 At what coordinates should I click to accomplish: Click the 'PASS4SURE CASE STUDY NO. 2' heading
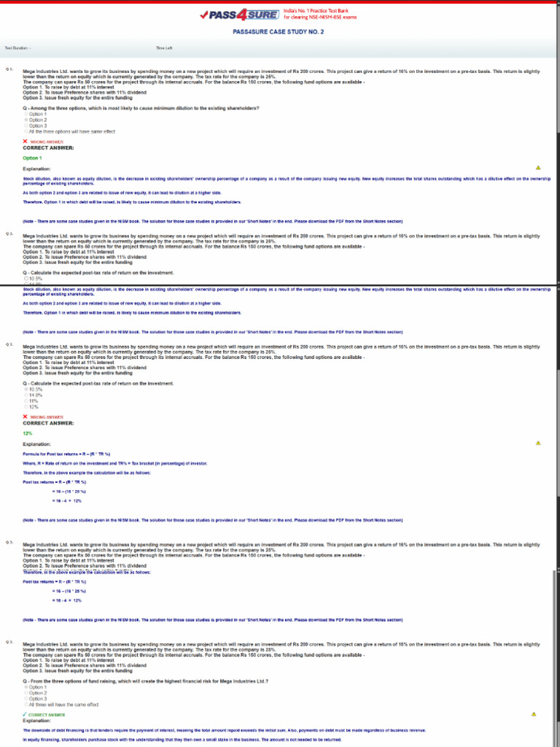279,32
